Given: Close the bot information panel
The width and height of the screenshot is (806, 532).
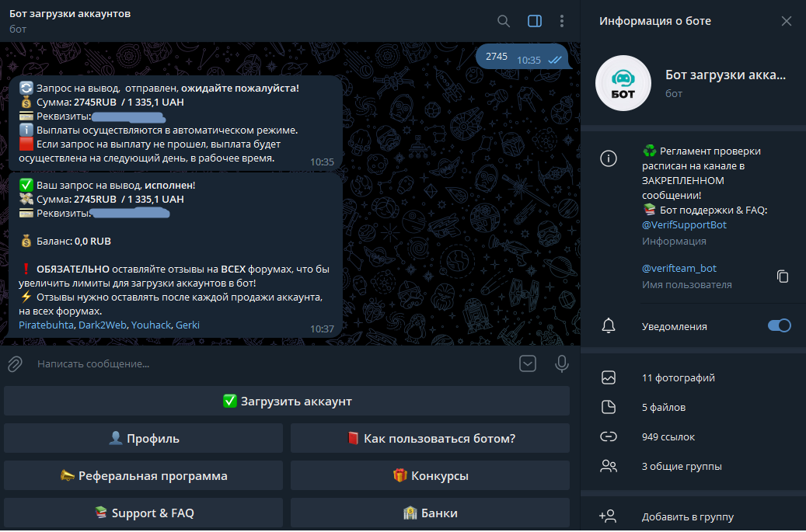Looking at the screenshot, I should click(786, 21).
